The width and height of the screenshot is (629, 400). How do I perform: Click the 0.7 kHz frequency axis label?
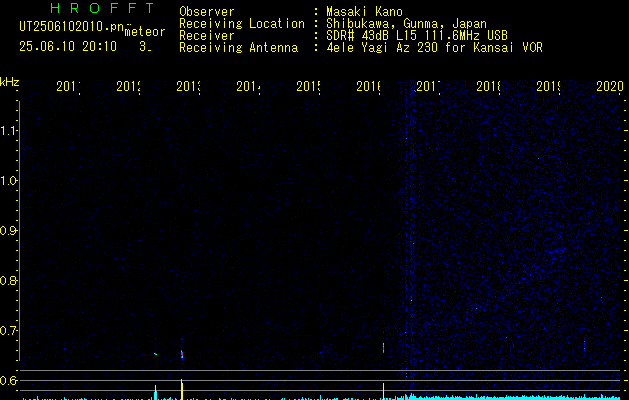tap(9, 331)
